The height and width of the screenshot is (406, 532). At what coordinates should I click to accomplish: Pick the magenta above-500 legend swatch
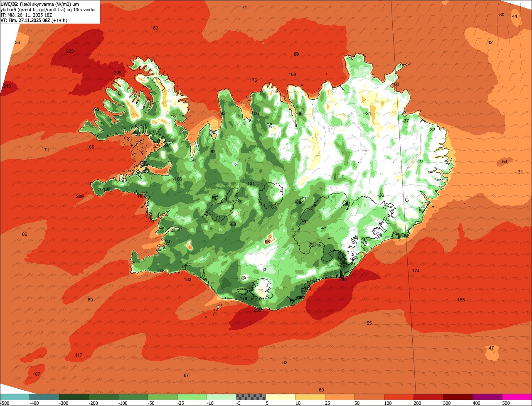click(x=517, y=397)
